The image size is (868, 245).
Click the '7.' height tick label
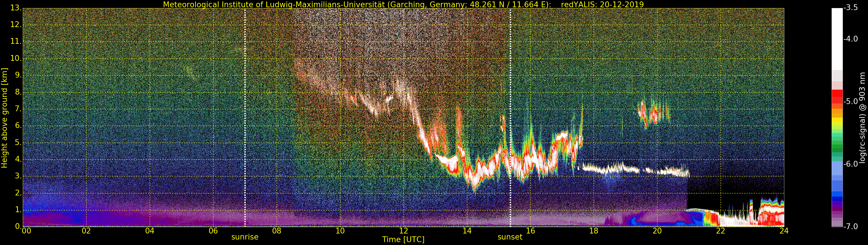18,109
